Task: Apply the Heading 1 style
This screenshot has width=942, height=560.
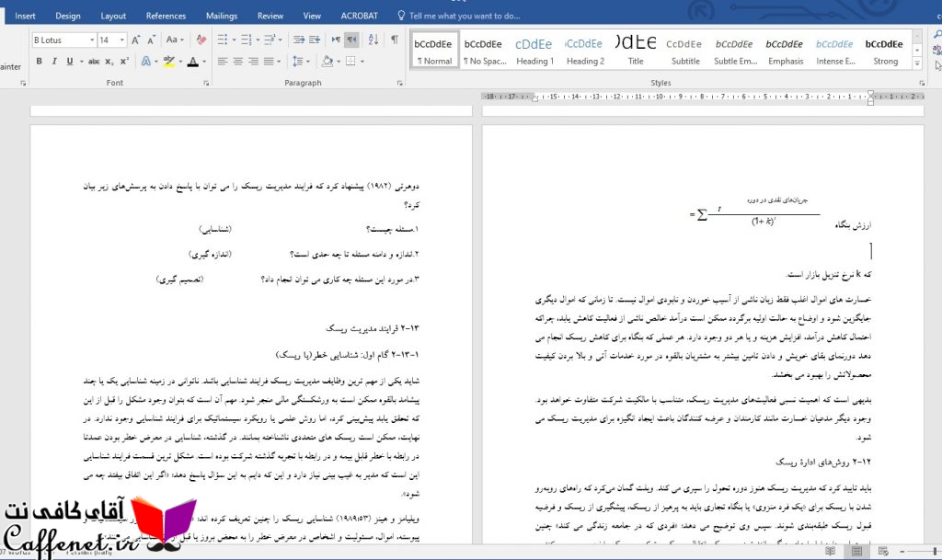Action: click(x=534, y=51)
